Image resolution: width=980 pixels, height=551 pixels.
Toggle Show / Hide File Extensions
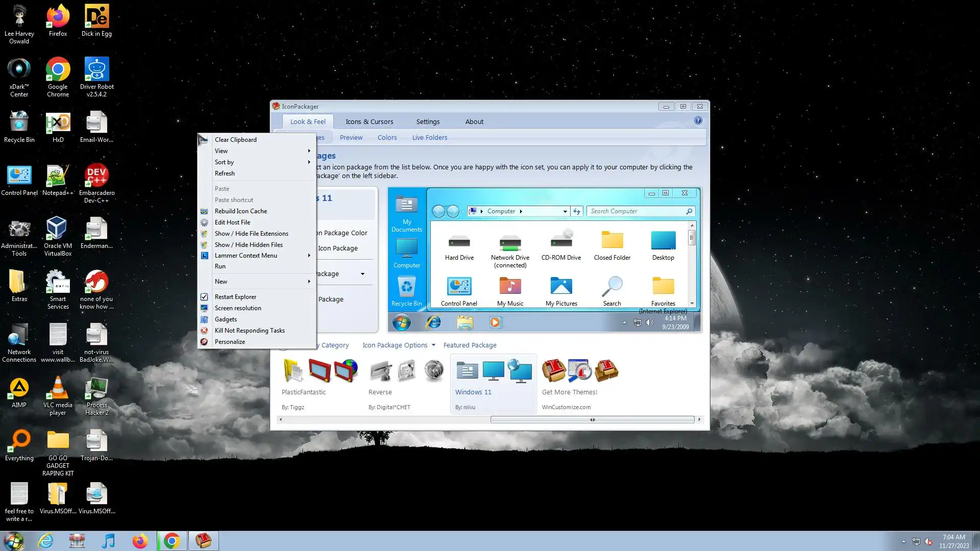coord(251,234)
